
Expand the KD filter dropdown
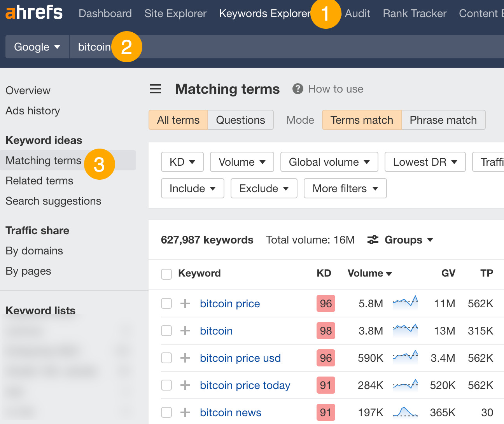(182, 162)
